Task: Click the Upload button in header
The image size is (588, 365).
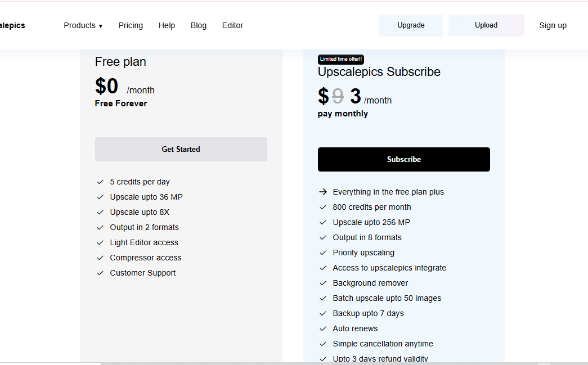Action: (x=486, y=25)
